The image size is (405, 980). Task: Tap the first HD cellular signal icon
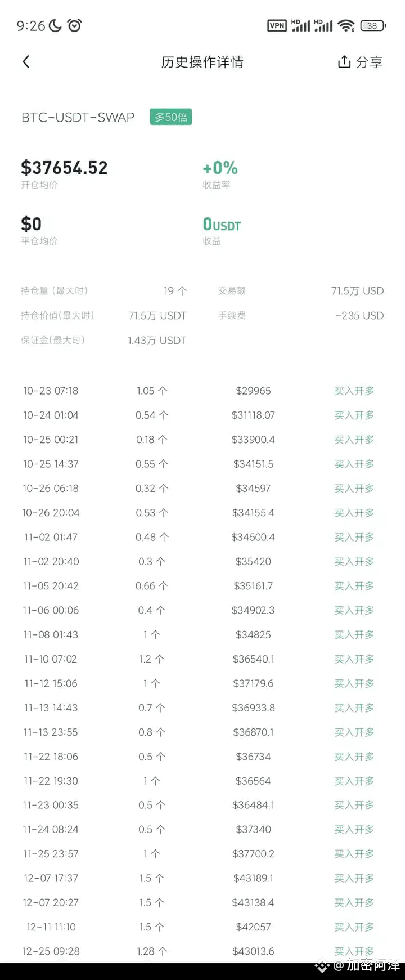tap(300, 25)
